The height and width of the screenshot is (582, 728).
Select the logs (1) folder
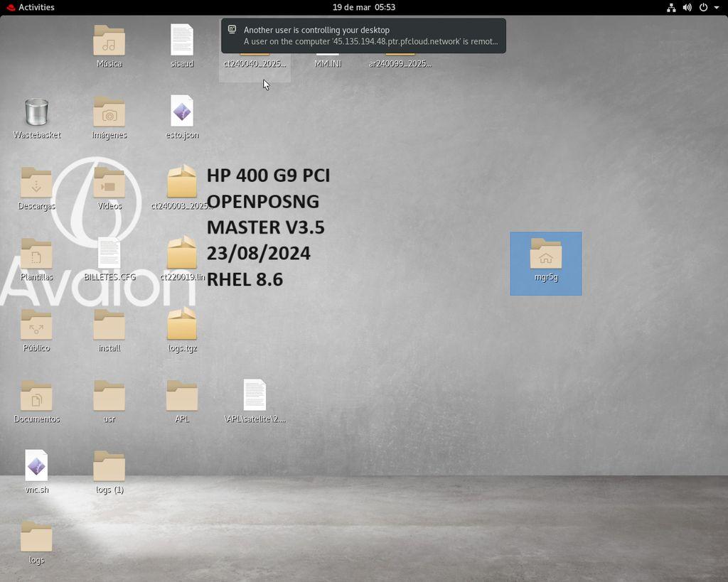click(x=109, y=466)
